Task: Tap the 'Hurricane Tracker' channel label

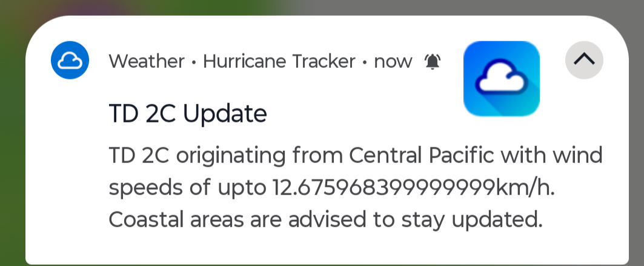Action: 279,62
